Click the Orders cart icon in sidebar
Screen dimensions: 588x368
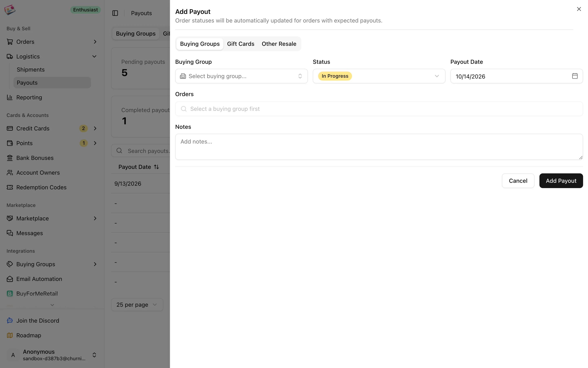pyautogui.click(x=10, y=42)
